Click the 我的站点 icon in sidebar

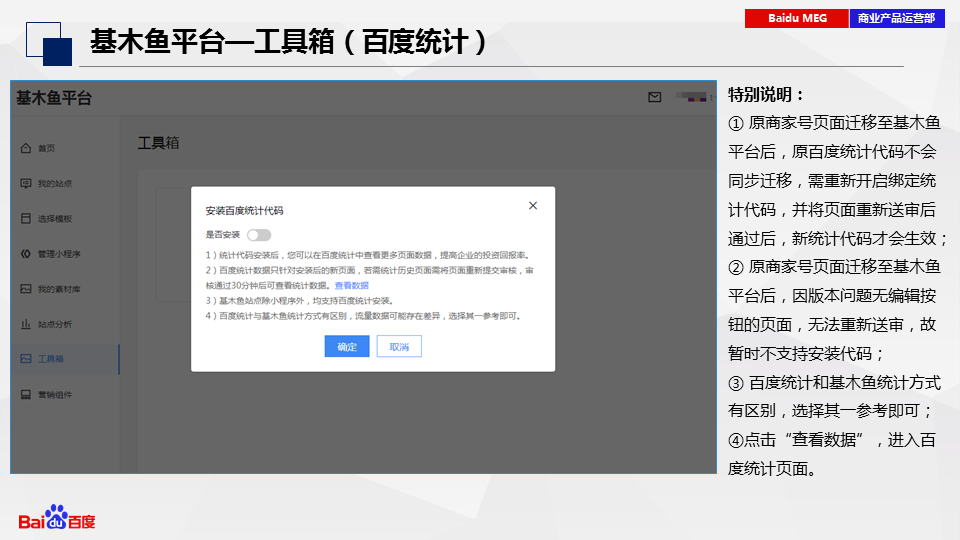tap(26, 183)
